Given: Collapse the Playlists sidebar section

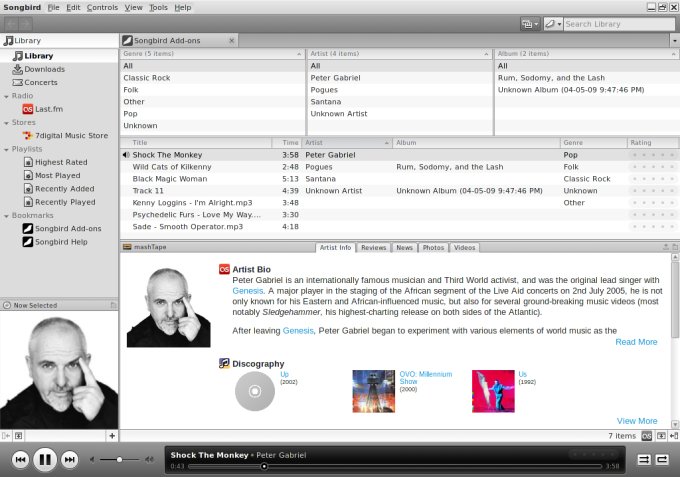Looking at the screenshot, I should (5, 149).
